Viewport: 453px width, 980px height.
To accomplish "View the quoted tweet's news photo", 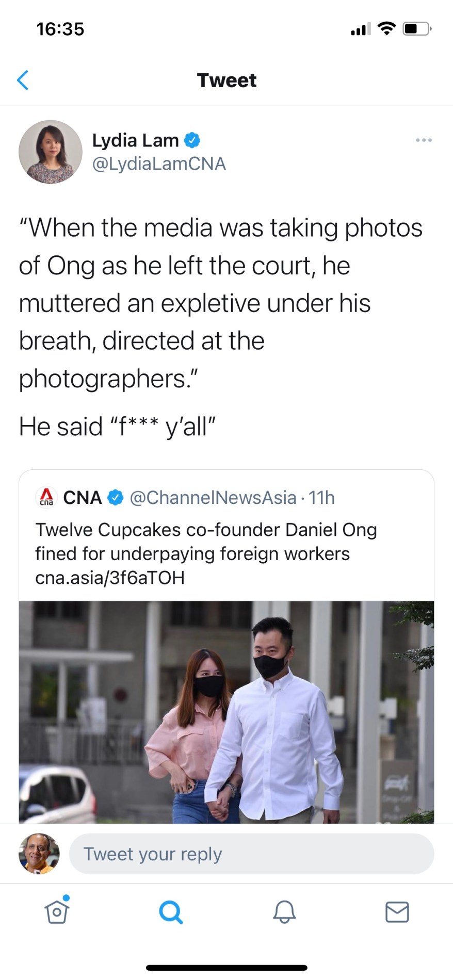I will click(x=226, y=712).
